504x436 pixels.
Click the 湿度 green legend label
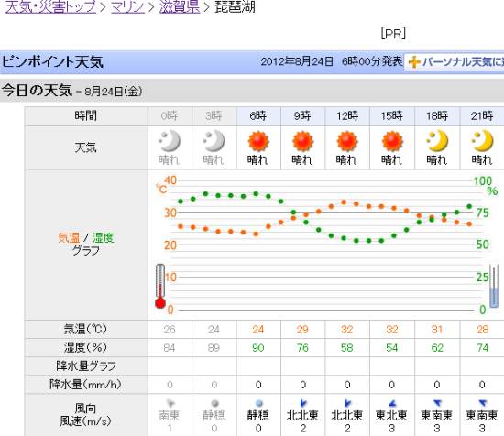coord(104,238)
